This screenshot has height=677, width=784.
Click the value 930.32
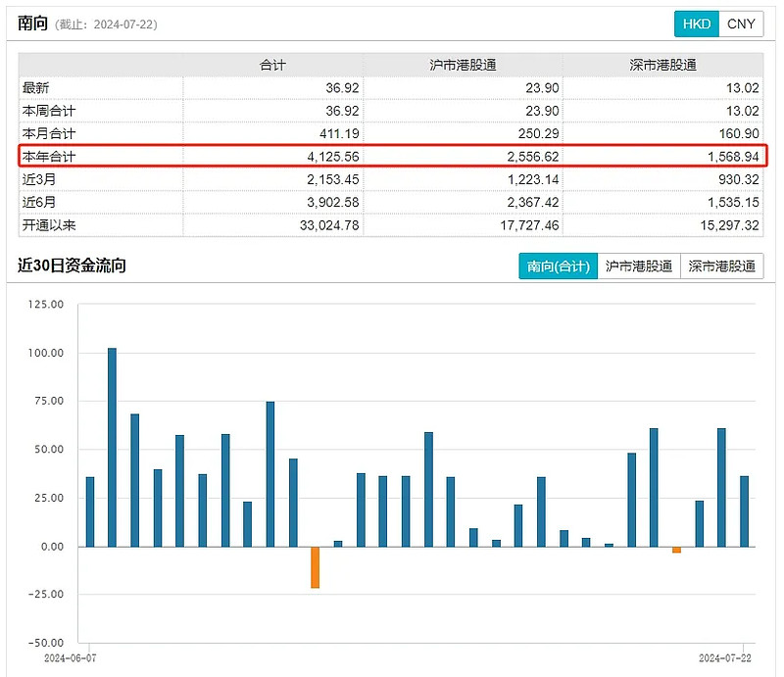(x=739, y=179)
